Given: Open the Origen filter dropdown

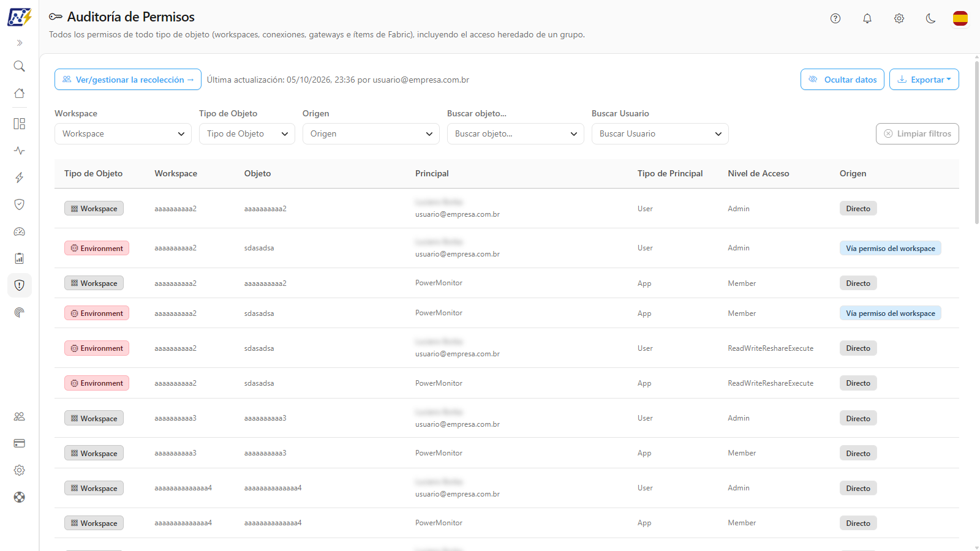Looking at the screenshot, I should tap(371, 134).
